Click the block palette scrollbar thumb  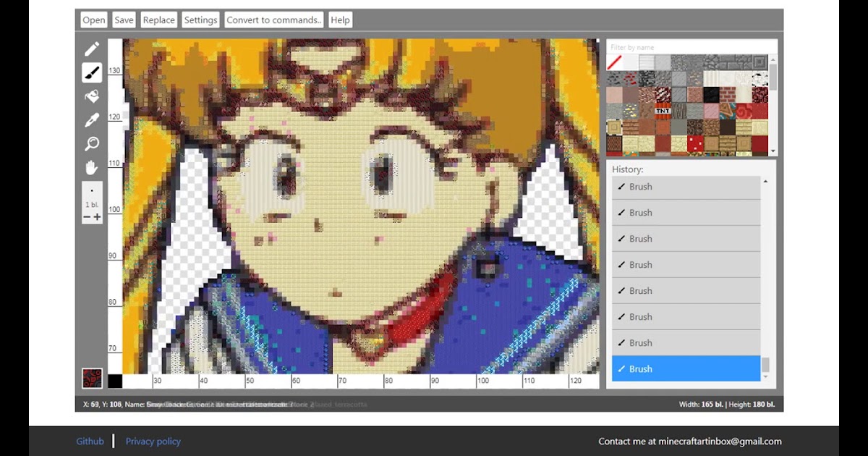(x=773, y=77)
